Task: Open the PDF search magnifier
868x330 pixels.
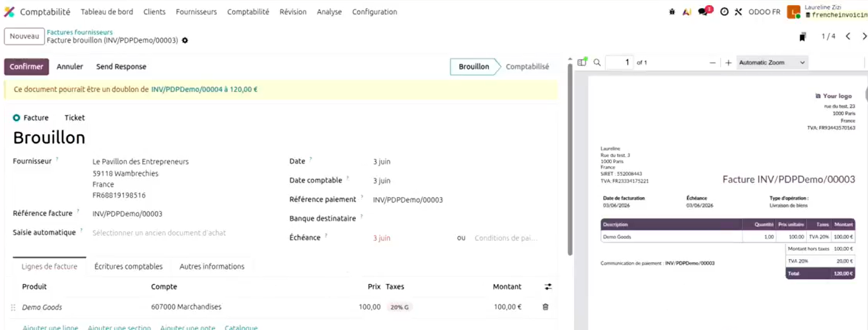Action: (597, 62)
